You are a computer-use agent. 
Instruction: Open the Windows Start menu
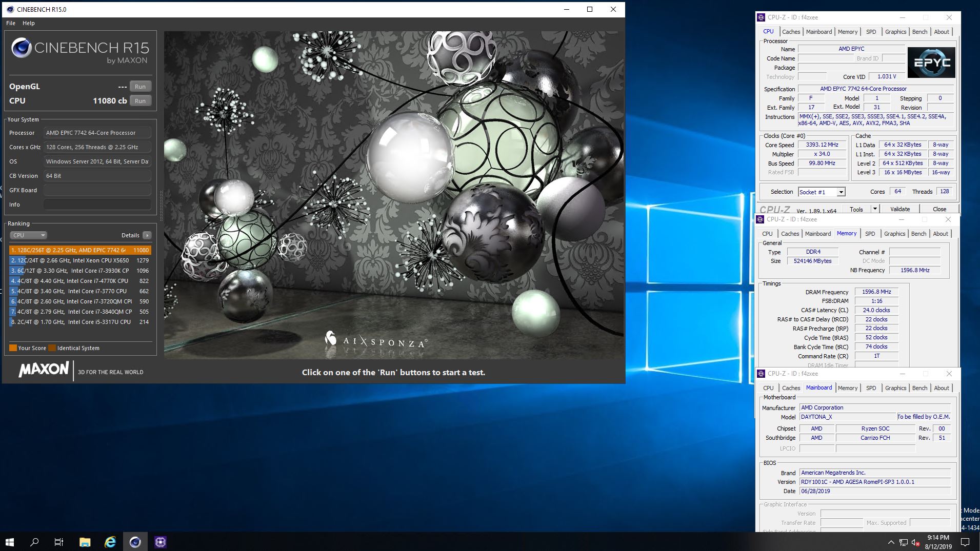10,542
